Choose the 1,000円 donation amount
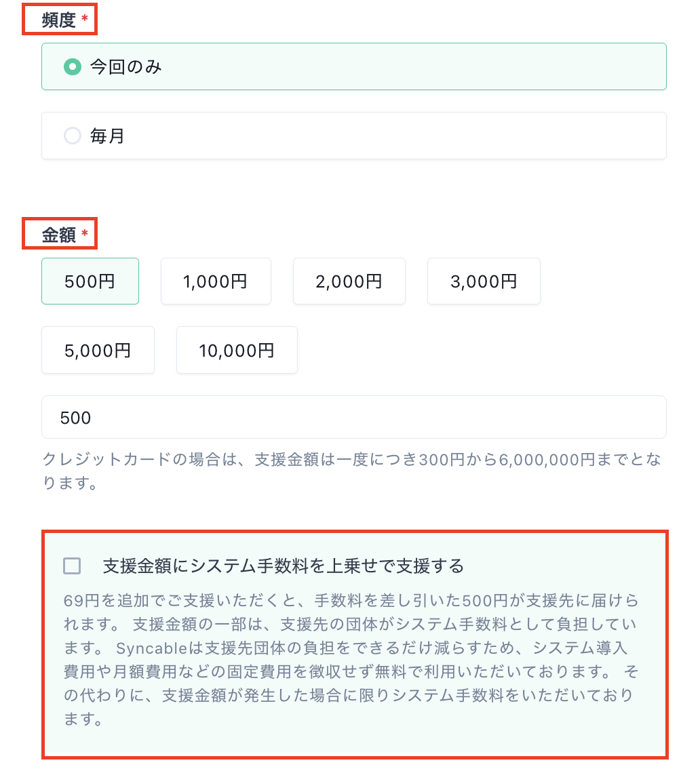700x769 pixels. click(x=216, y=281)
